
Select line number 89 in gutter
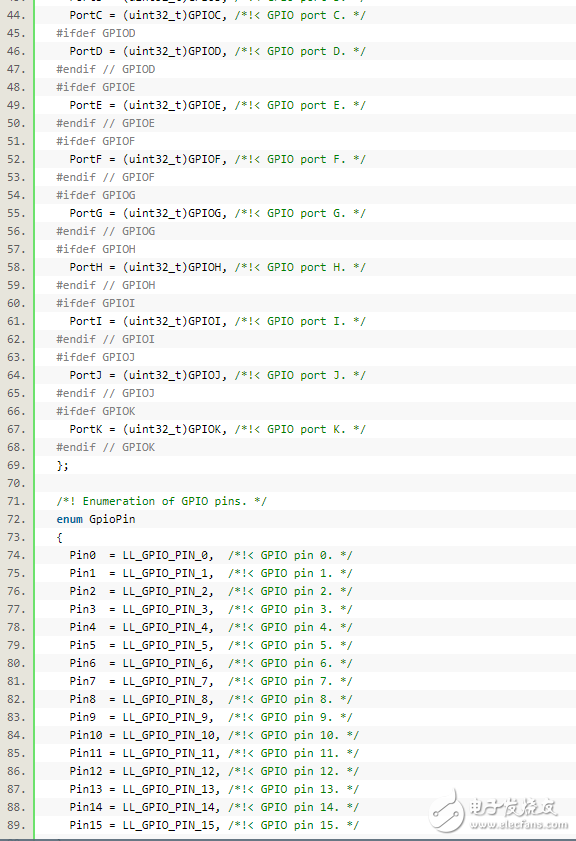(x=16, y=825)
